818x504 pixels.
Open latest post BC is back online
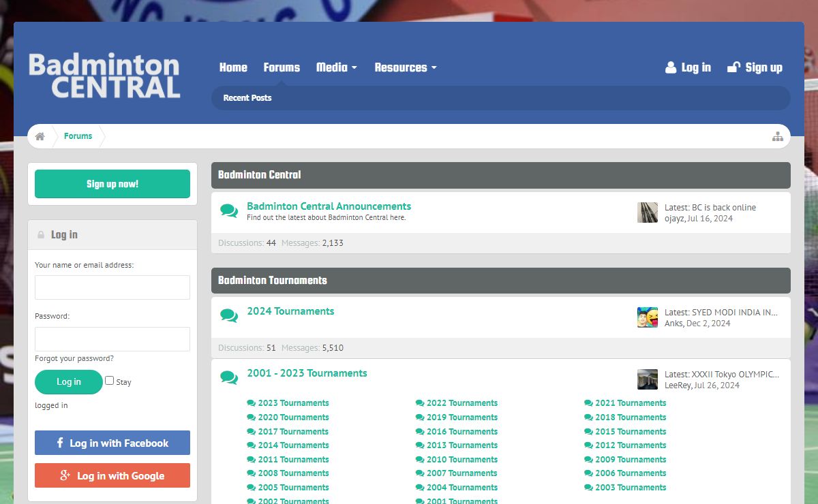click(724, 208)
